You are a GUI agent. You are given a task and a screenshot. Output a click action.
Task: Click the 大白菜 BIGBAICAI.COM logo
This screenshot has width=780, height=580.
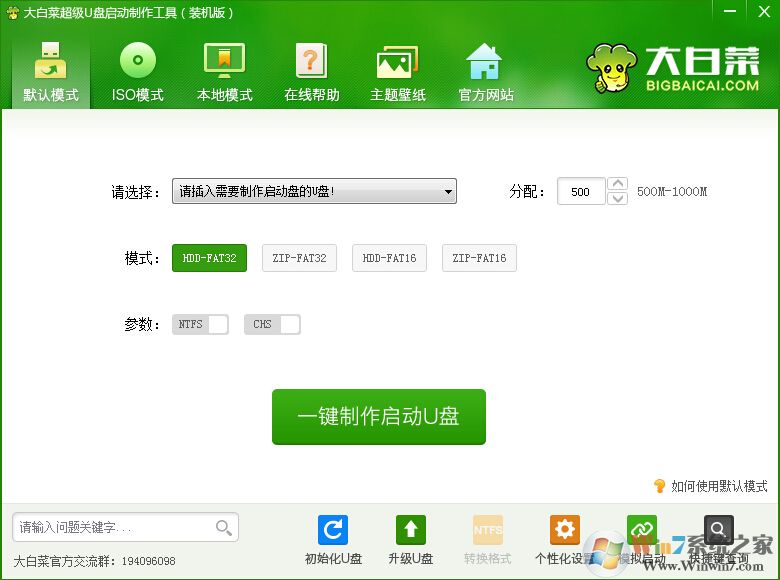673,68
